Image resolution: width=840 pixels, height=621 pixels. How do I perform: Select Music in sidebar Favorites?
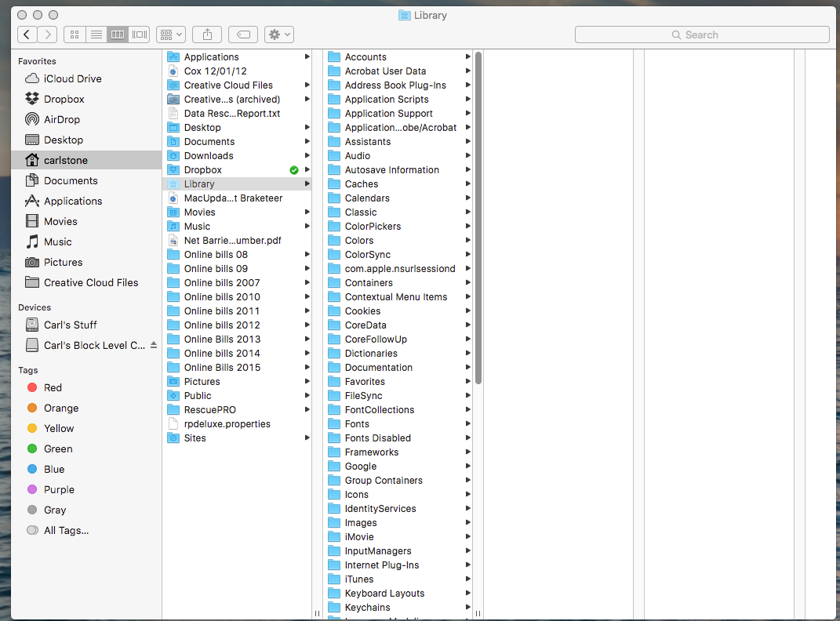point(86,241)
